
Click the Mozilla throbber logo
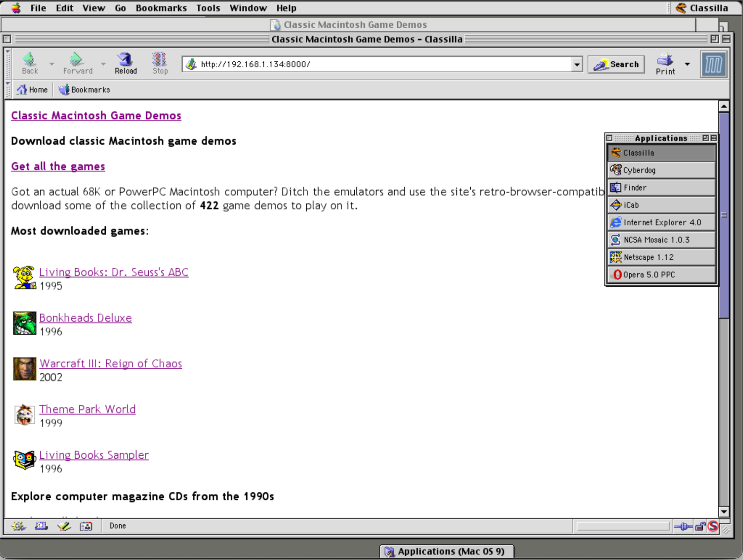point(713,65)
